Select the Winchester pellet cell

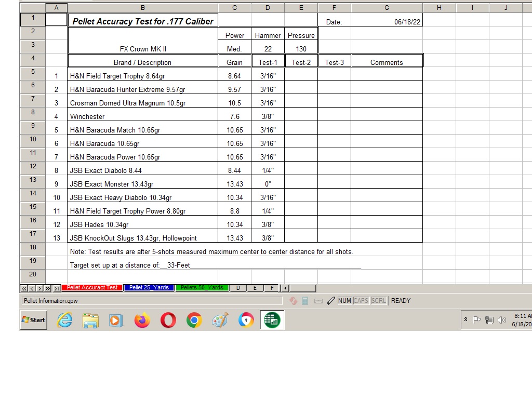pyautogui.click(x=143, y=114)
